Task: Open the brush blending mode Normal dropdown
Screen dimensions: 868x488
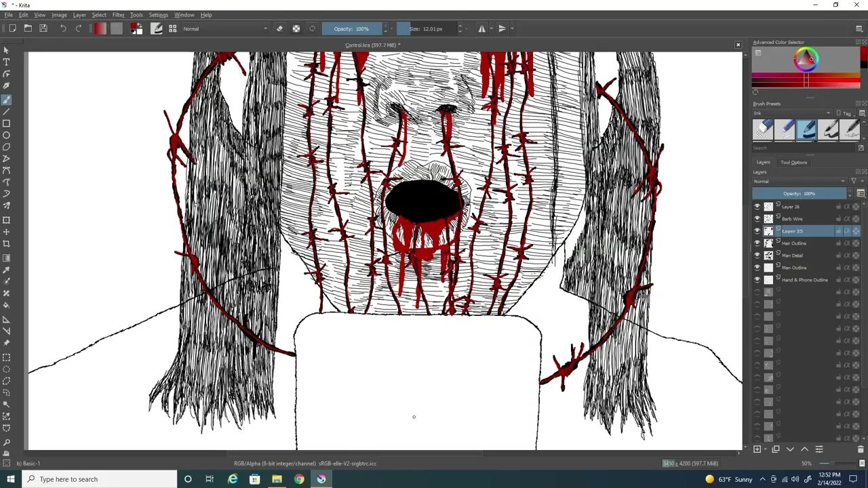Action: pos(225,28)
